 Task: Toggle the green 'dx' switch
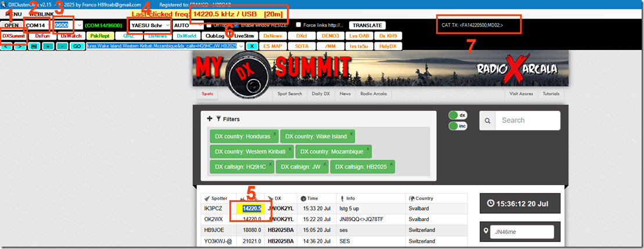click(458, 116)
